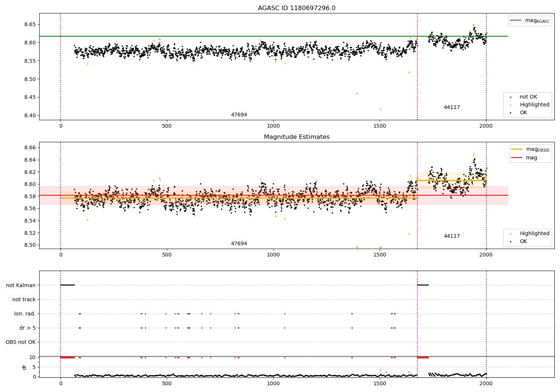
Task: Click the 'Ion. rad.' axis label
Action: (25, 314)
